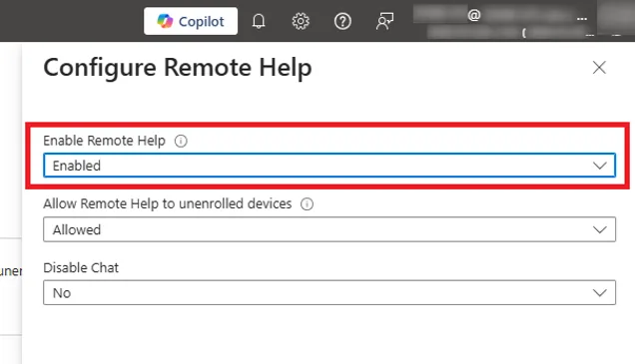Click the chevron in the Enabled combo box
The height and width of the screenshot is (364, 635).
coord(599,166)
